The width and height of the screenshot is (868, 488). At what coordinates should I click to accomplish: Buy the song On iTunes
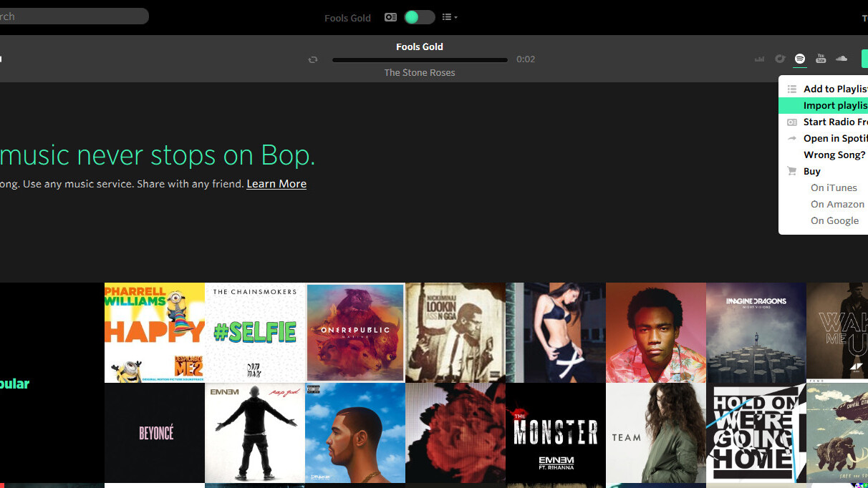click(834, 187)
